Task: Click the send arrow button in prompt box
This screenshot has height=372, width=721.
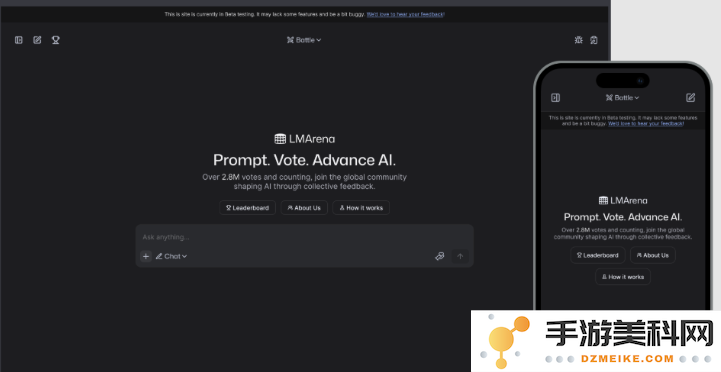Action: pos(460,256)
